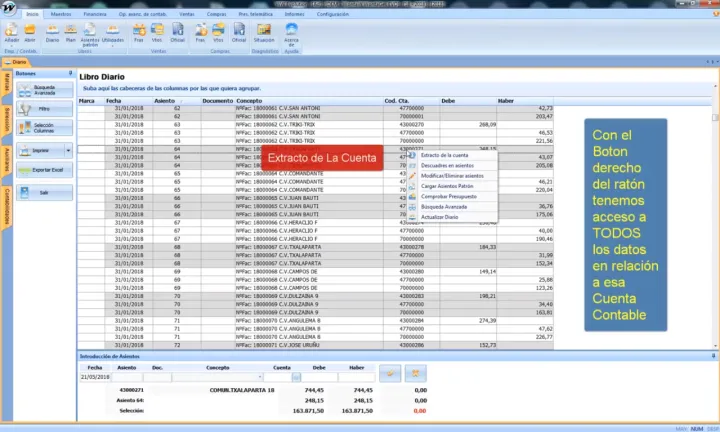Pin the Introducción de Asientos panel
Screen dimensions: 720x432
pos(714,356)
